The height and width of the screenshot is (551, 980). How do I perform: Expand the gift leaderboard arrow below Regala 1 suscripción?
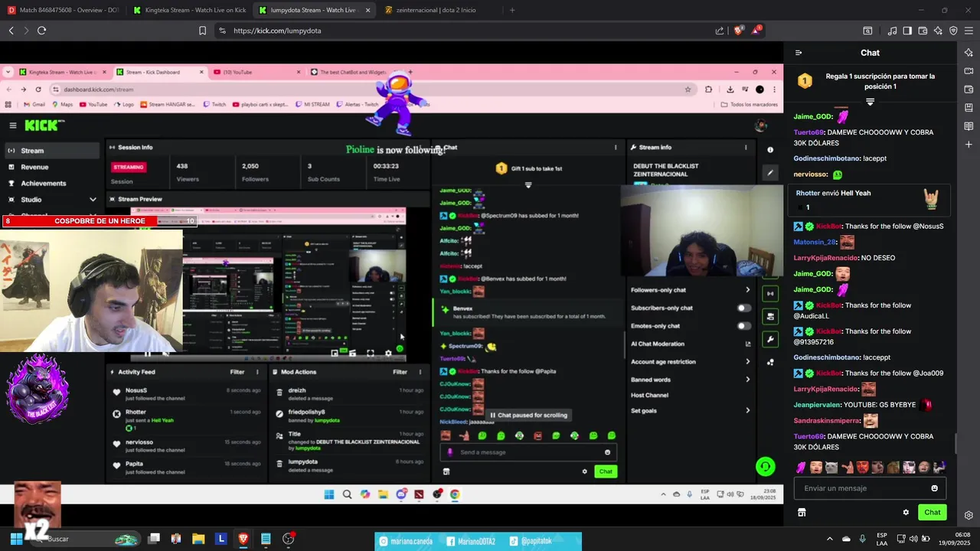[x=870, y=102]
